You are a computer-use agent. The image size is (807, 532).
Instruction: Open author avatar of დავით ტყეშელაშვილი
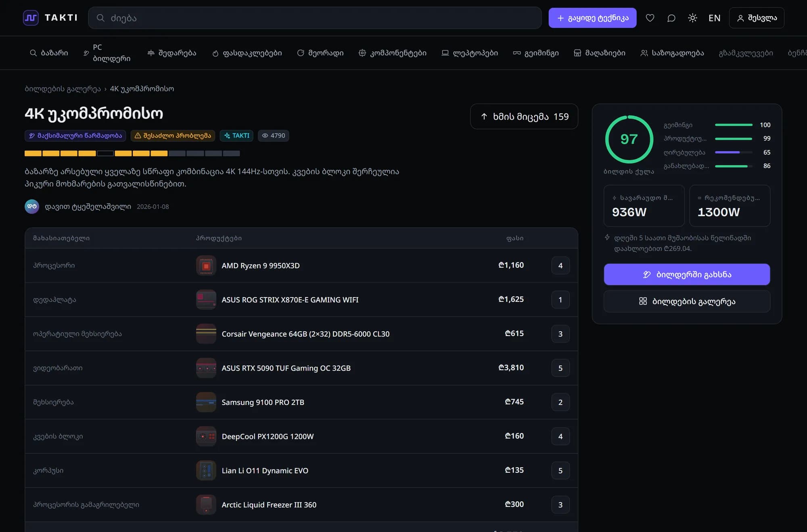[32, 207]
